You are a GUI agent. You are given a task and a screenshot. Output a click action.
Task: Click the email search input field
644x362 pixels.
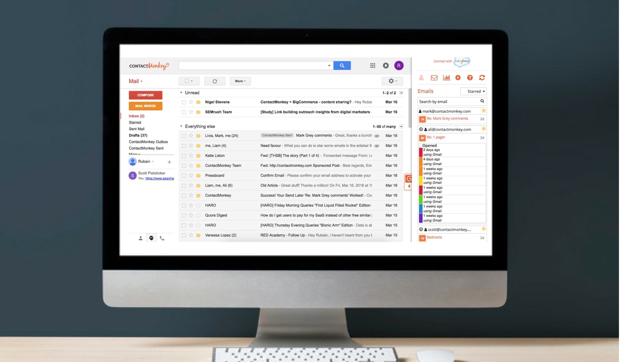point(448,101)
